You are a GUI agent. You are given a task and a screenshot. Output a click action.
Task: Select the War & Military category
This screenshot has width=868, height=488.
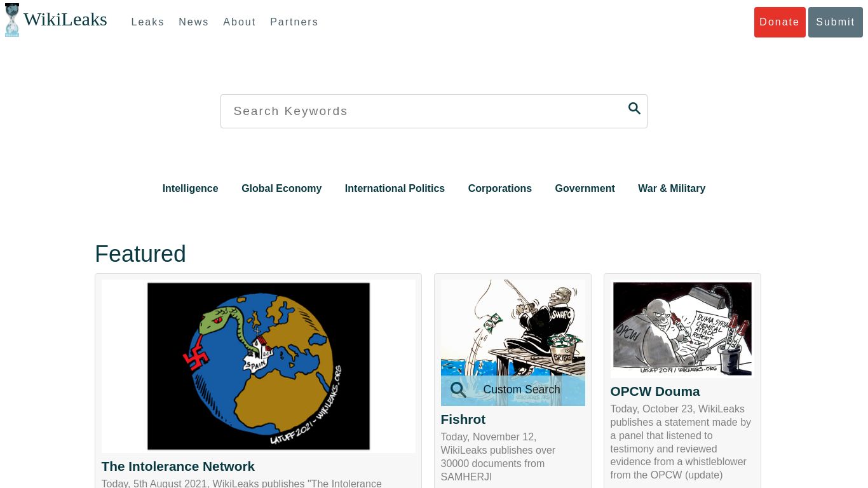pyautogui.click(x=672, y=189)
